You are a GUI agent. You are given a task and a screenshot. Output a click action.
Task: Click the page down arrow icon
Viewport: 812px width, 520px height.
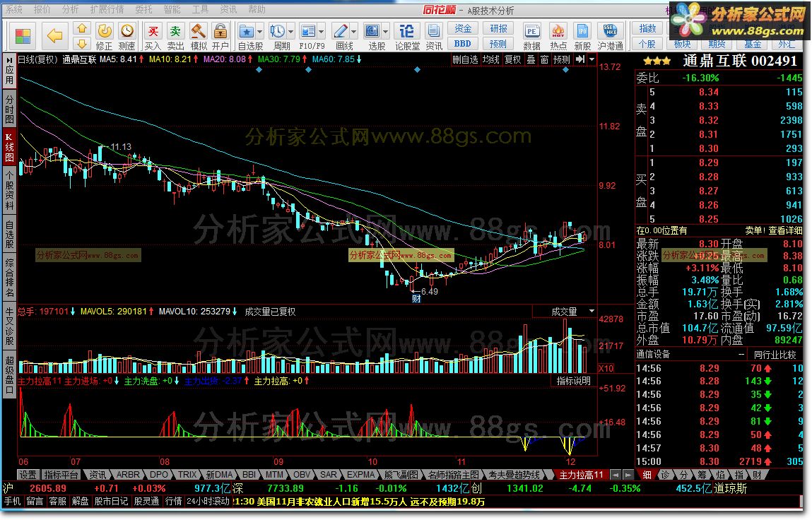click(x=83, y=43)
